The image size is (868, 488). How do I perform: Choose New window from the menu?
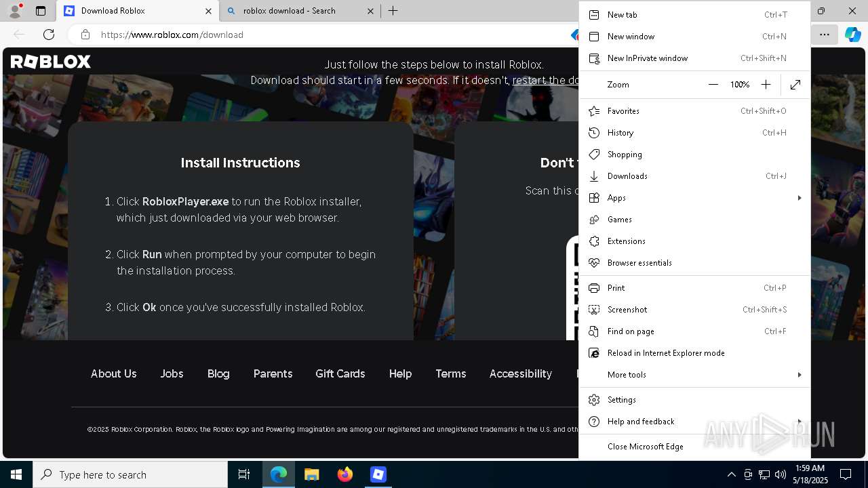694,37
